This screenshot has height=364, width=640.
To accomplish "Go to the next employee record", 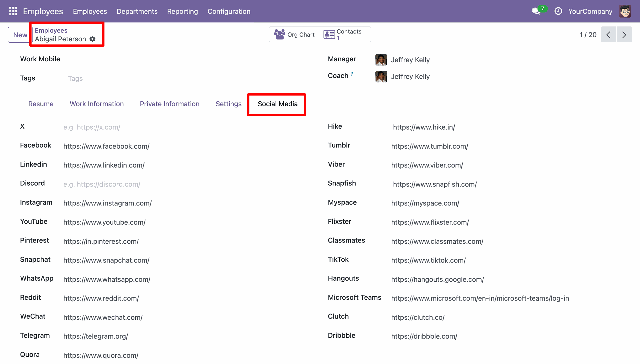I will click(x=624, y=35).
